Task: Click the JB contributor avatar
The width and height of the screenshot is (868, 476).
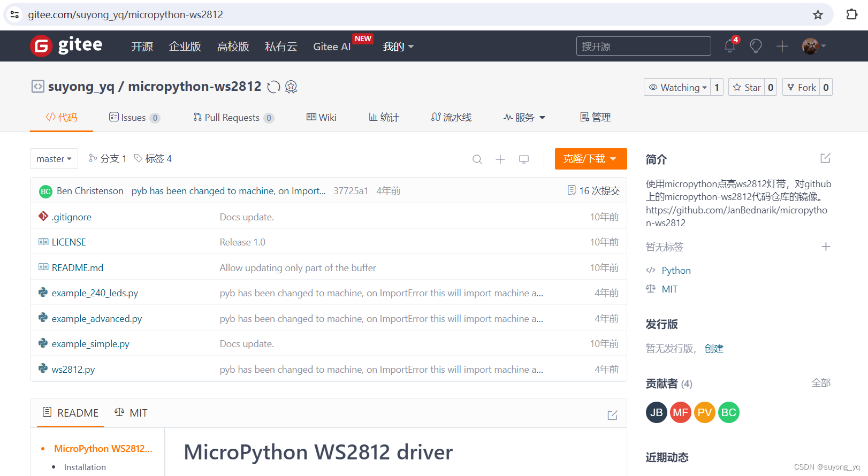Action: (x=657, y=412)
